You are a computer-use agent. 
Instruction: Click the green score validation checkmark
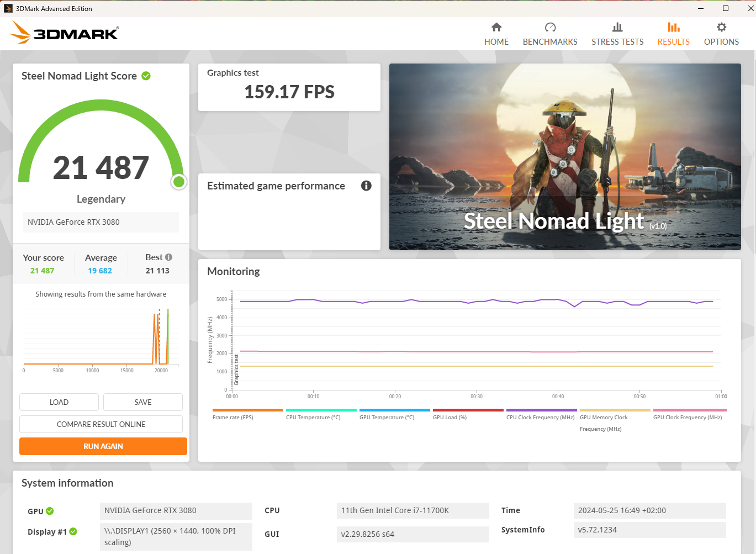pyautogui.click(x=146, y=76)
